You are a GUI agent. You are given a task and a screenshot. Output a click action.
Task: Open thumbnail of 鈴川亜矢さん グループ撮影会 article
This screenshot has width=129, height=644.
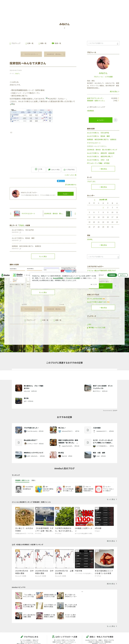(19, 388)
